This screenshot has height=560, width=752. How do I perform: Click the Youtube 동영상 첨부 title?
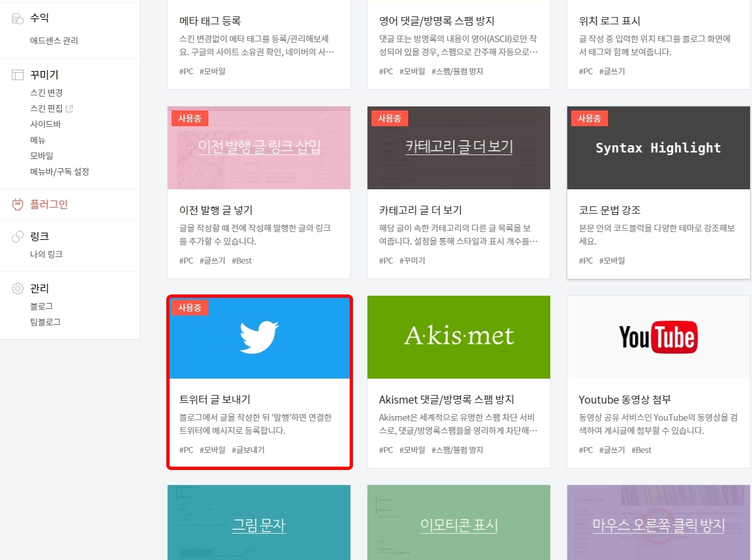pyautogui.click(x=624, y=400)
